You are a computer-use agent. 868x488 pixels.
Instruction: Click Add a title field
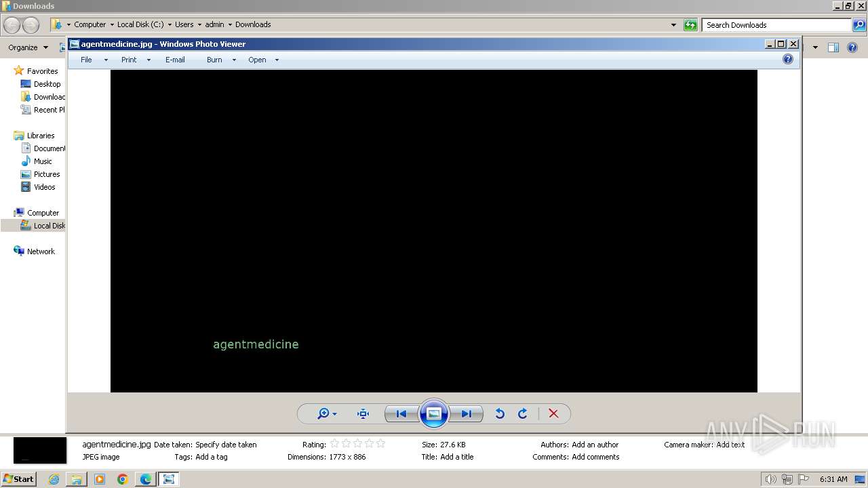click(457, 457)
